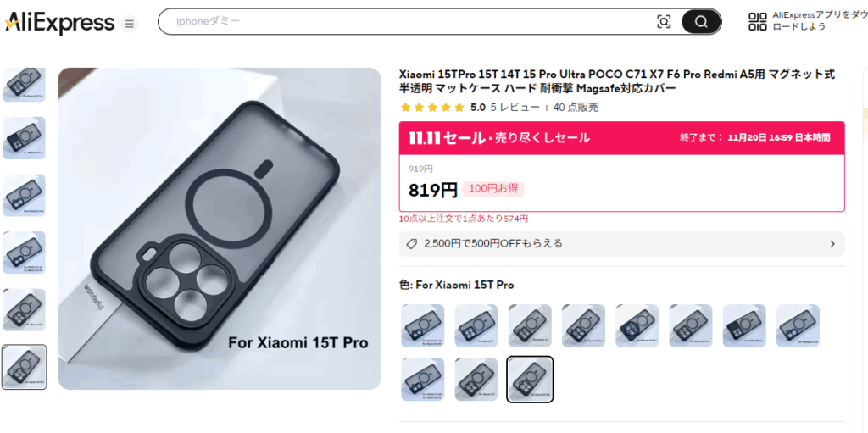Select first variant in second swatch row

point(423,380)
